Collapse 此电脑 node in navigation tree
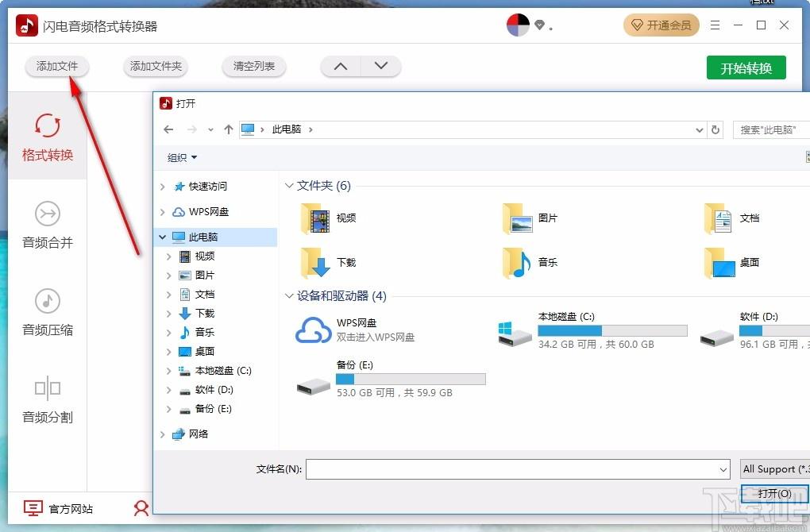This screenshot has width=810, height=532. [163, 237]
